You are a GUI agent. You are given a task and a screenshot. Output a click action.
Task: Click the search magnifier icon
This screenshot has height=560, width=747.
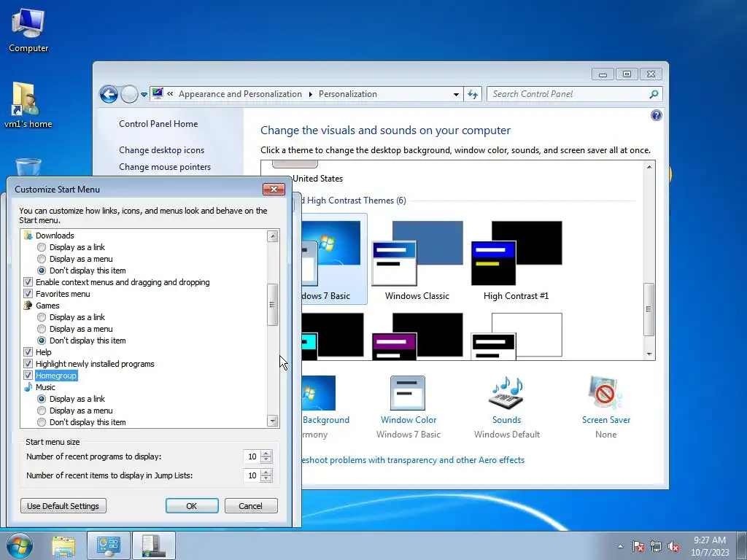654,94
